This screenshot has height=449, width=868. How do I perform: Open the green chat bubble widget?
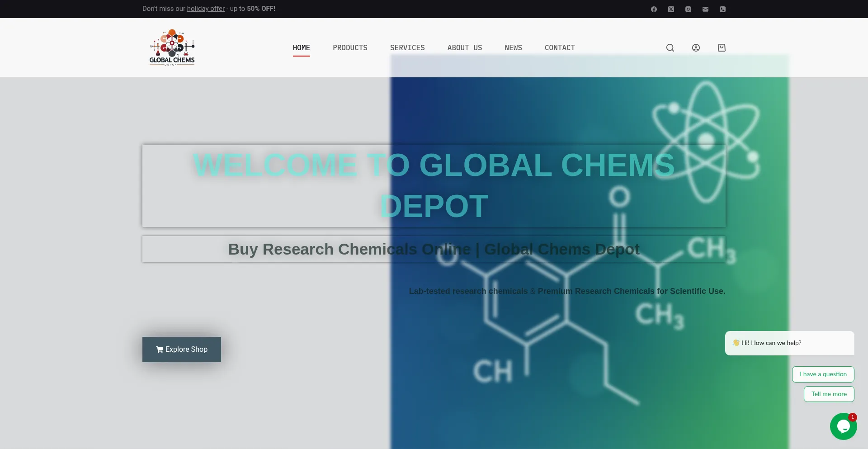pos(843,426)
